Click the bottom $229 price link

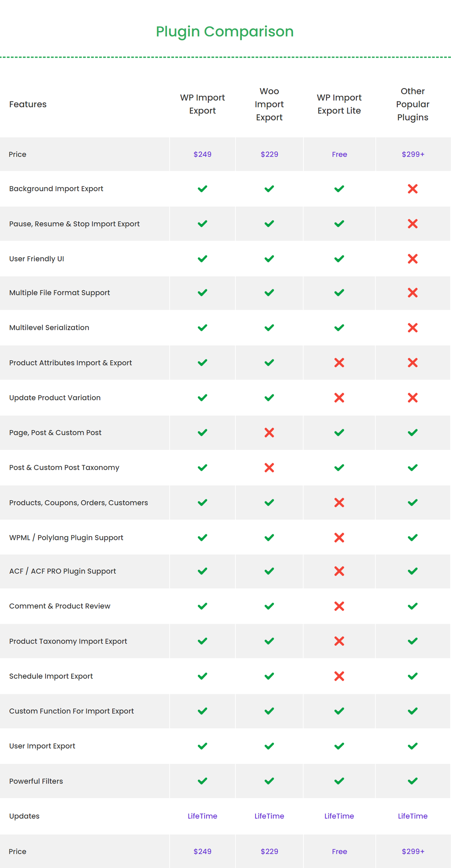tap(269, 851)
